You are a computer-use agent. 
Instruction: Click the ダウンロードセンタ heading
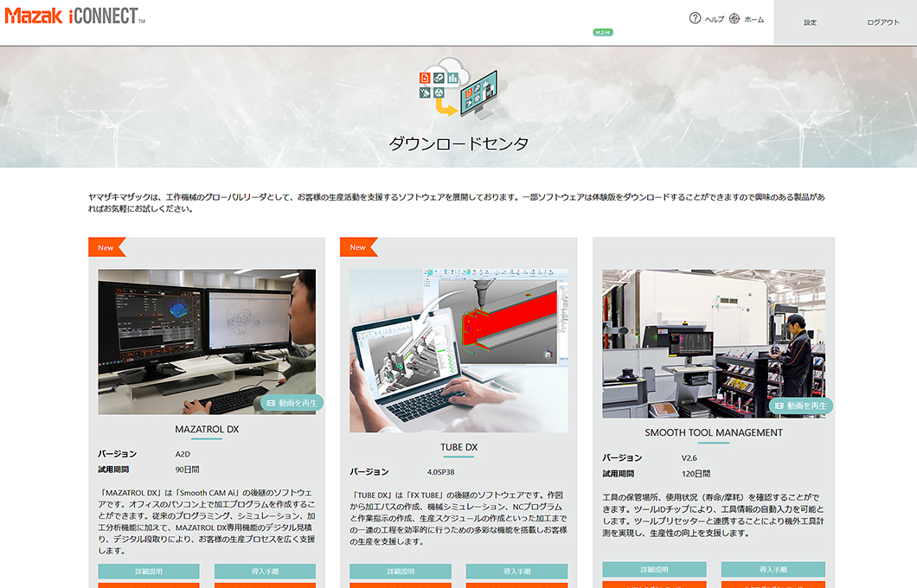(458, 144)
